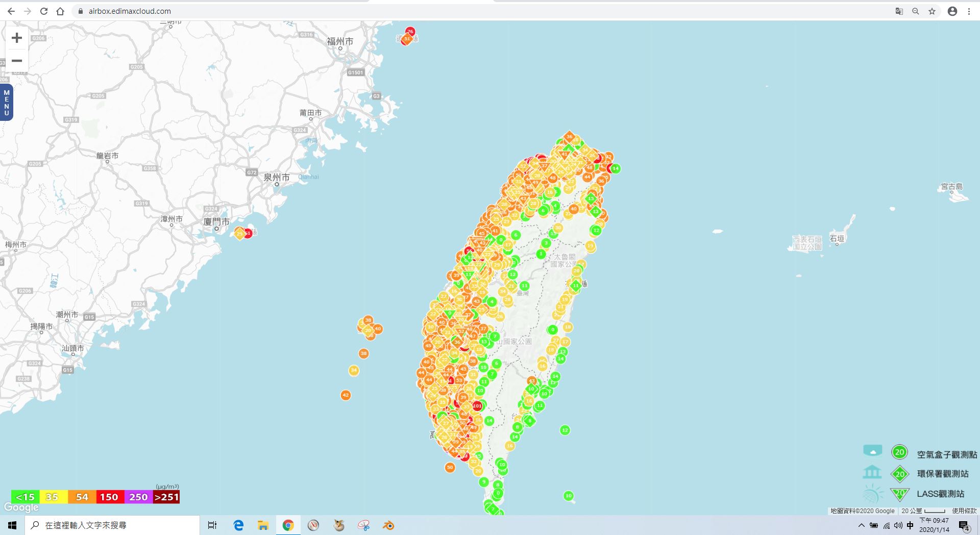The height and width of the screenshot is (535, 980).
Task: Select green marker 10 on Orchid Island
Action: pos(568,496)
